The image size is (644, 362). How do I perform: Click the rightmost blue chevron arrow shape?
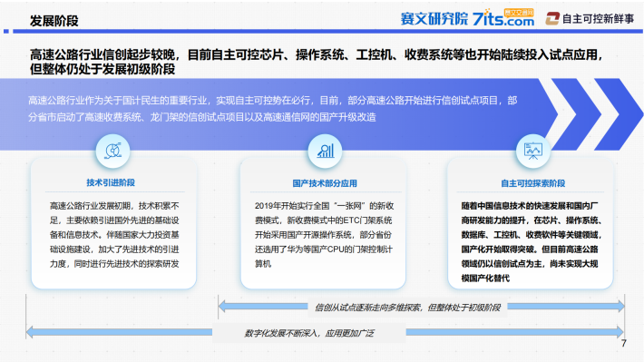tap(619, 114)
